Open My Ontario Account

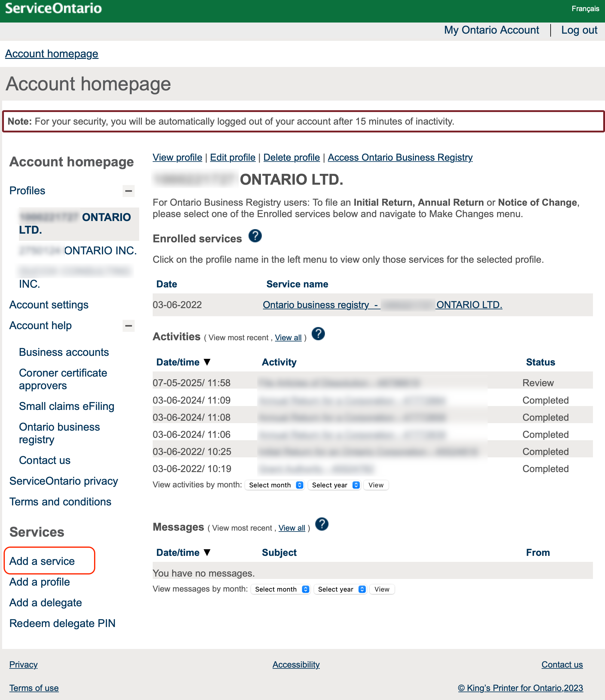491,30
